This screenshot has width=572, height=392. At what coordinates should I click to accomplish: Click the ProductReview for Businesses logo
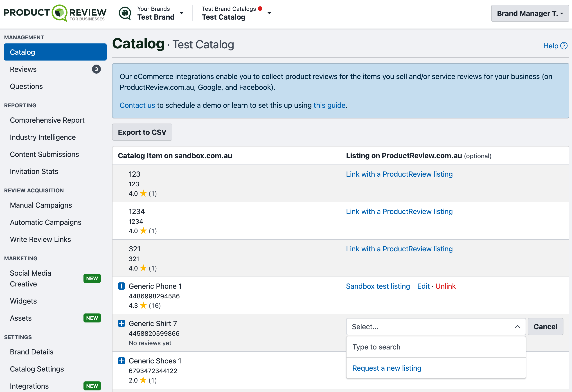55,13
